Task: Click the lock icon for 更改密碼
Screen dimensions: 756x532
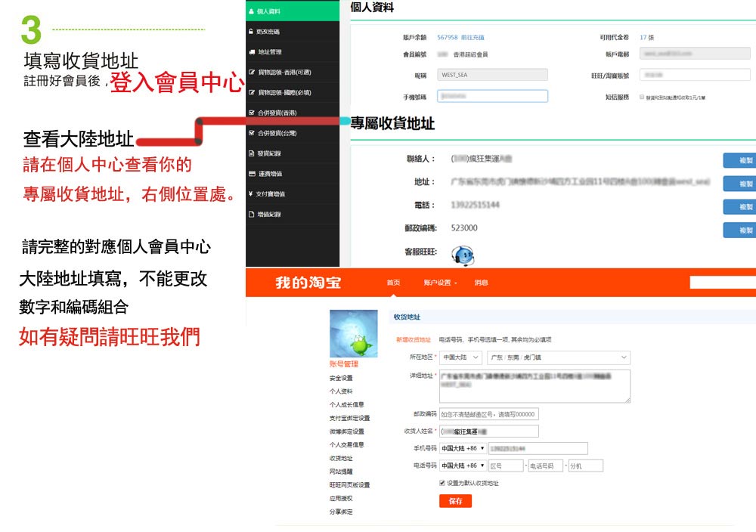Action: coord(251,32)
